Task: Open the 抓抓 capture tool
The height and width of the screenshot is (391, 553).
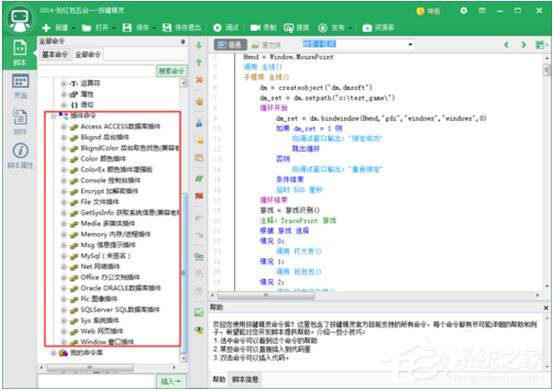Action: point(296,28)
